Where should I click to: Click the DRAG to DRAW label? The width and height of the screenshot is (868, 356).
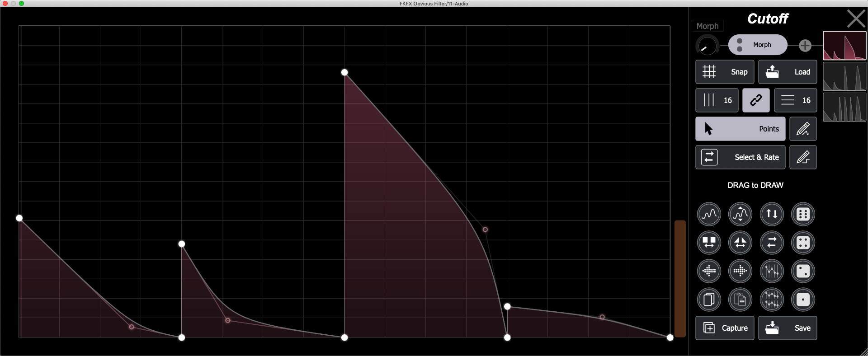[755, 185]
